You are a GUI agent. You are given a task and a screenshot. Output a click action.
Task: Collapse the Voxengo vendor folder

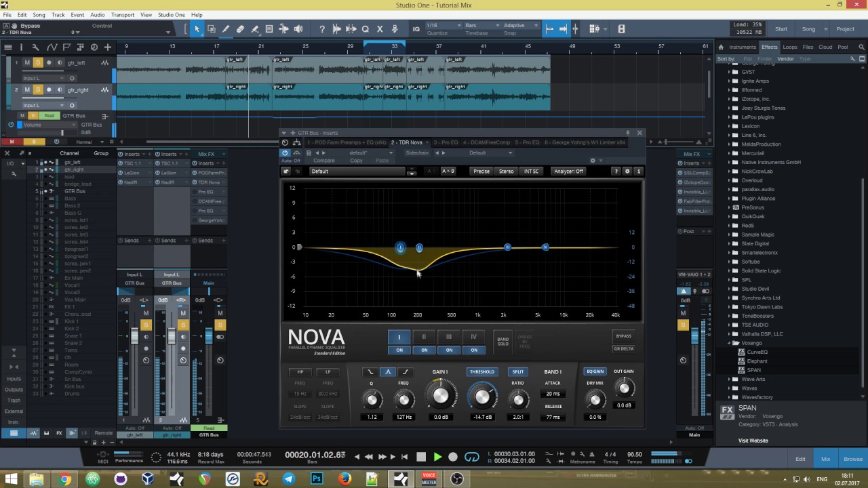(x=729, y=343)
